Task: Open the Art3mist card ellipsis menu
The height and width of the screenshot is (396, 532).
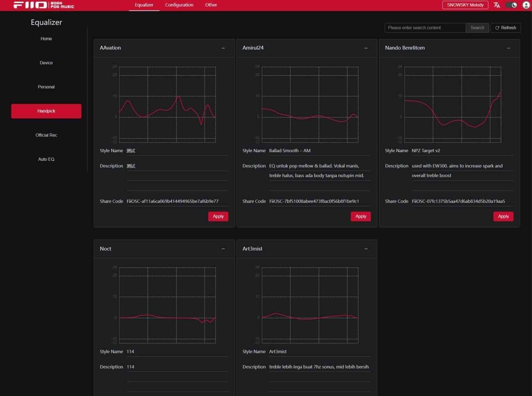Action: [366, 249]
